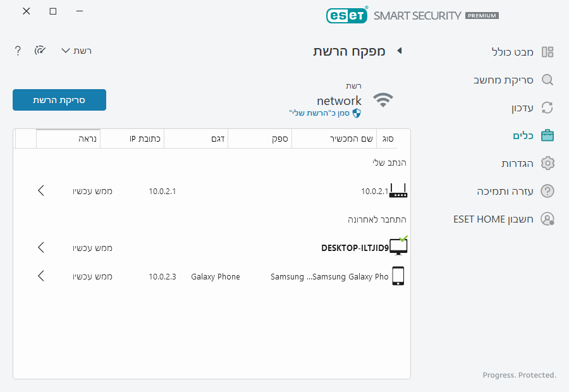Open the help question mark icon
Screen dimensions: 569x392
(x=18, y=51)
